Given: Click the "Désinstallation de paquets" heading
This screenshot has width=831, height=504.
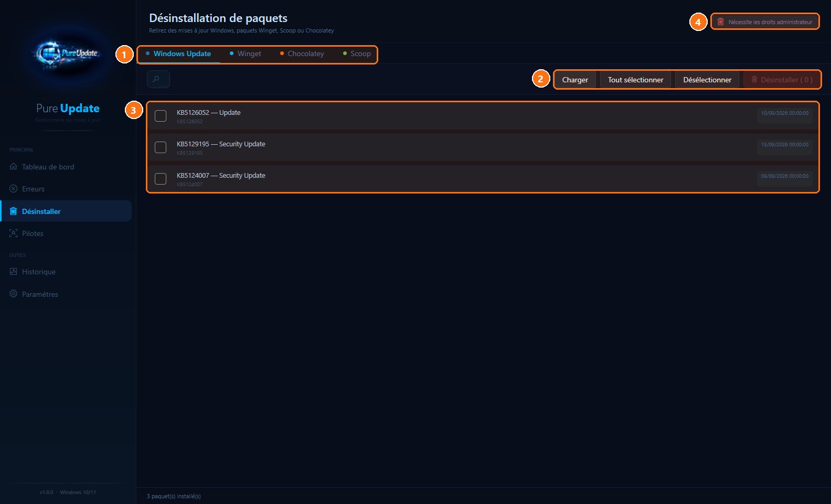Looking at the screenshot, I should (218, 18).
